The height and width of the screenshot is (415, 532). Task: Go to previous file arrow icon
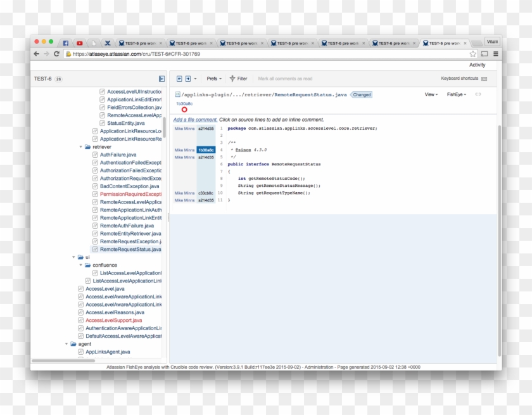tap(179, 79)
